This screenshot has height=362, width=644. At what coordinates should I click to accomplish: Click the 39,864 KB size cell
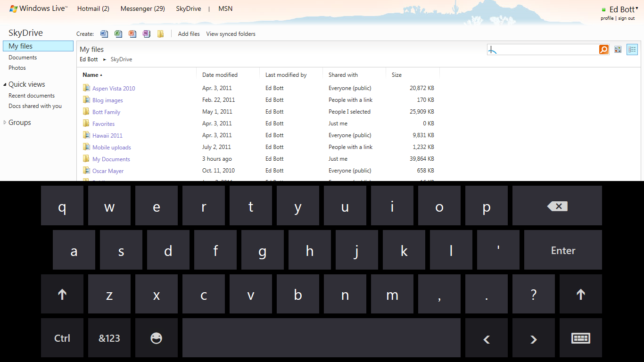pyautogui.click(x=422, y=159)
